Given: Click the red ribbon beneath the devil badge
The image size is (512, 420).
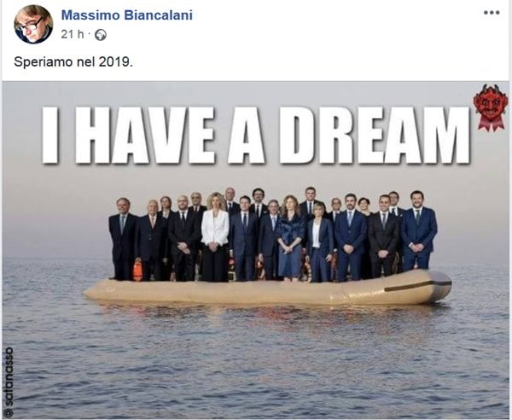Looking at the screenshot, I should click(x=492, y=122).
